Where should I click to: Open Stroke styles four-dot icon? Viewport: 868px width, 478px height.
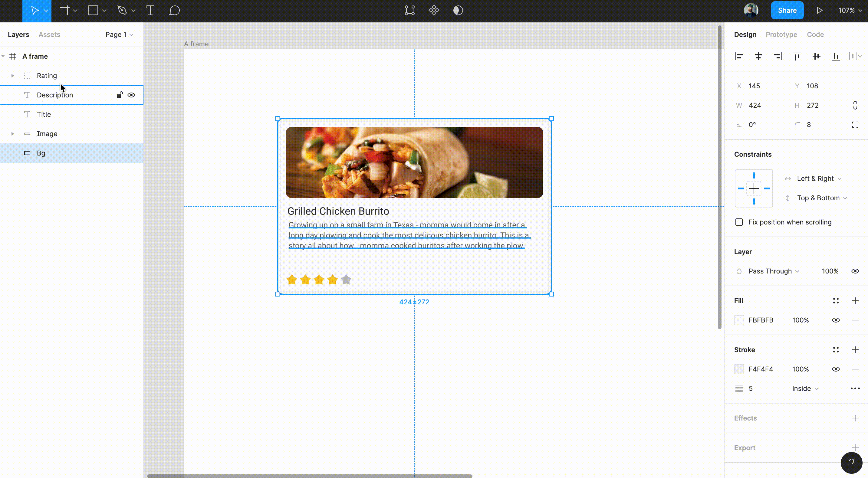pos(836,350)
